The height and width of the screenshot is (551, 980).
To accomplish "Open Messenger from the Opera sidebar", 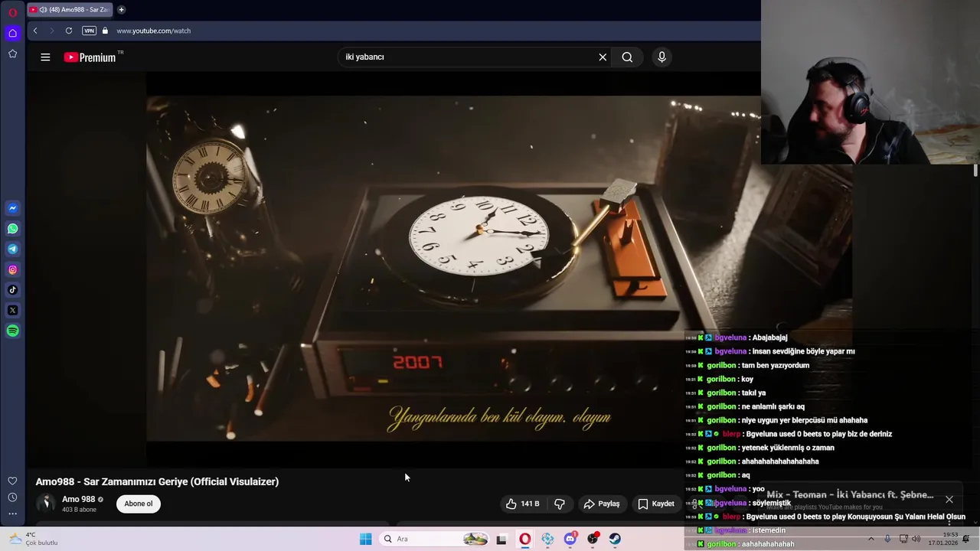I will 12,208.
